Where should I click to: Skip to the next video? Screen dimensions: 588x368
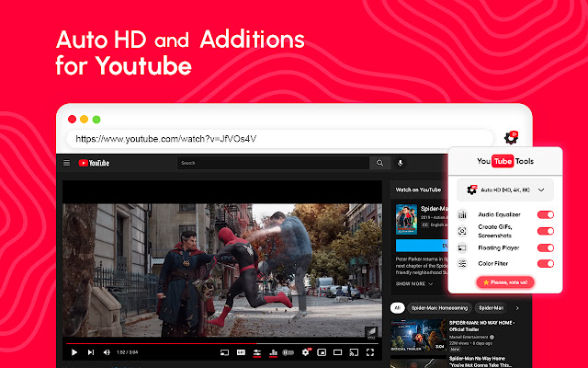(x=90, y=351)
